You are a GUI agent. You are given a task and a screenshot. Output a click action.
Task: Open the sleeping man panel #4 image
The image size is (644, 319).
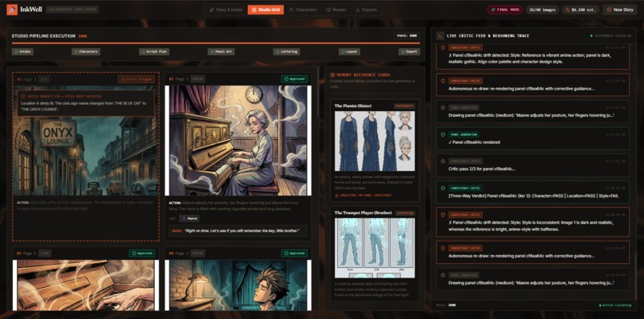pos(238,285)
